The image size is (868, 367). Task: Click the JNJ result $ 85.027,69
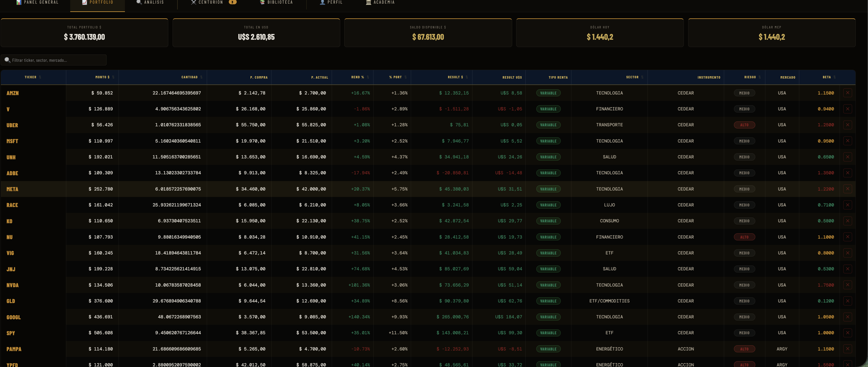pos(454,269)
